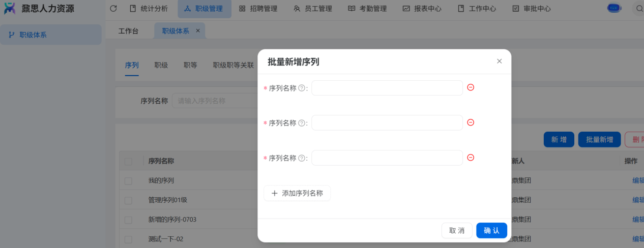Focus the second 序列名称 input field
Viewport: 644px width, 248px height.
387,122
